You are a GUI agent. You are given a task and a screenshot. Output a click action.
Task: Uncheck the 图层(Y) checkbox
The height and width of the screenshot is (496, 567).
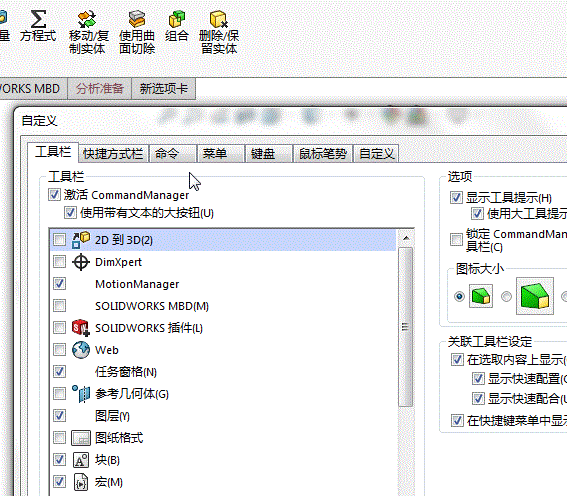(x=59, y=416)
